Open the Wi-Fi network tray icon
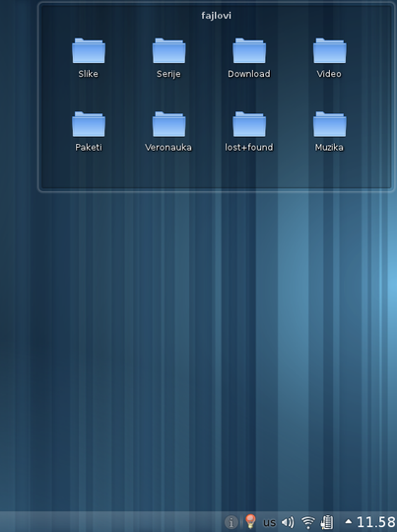The image size is (397, 532). 308,522
